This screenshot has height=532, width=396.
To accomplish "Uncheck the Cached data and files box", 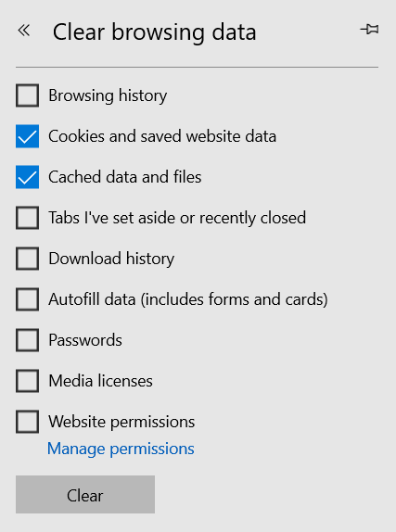I will point(27,177).
